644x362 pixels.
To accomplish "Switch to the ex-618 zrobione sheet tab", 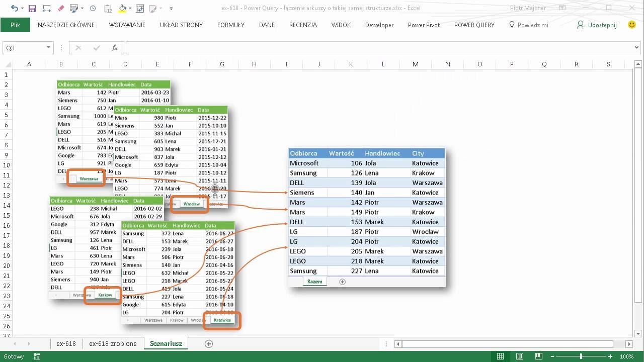I will pyautogui.click(x=113, y=344).
